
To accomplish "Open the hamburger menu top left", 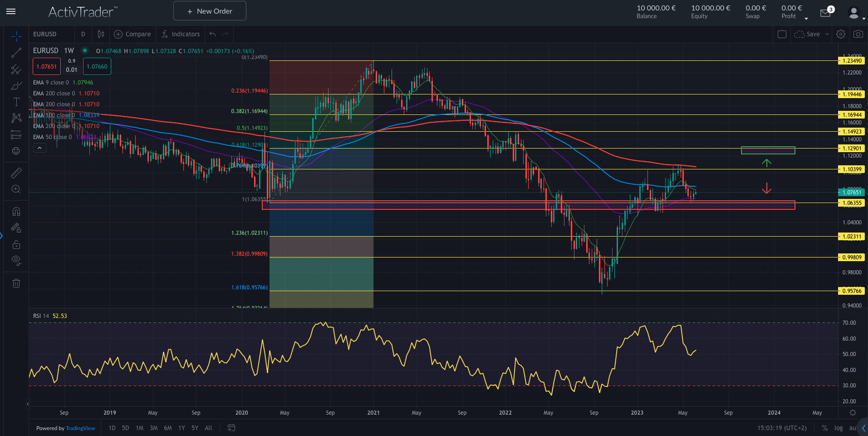I will coord(11,11).
